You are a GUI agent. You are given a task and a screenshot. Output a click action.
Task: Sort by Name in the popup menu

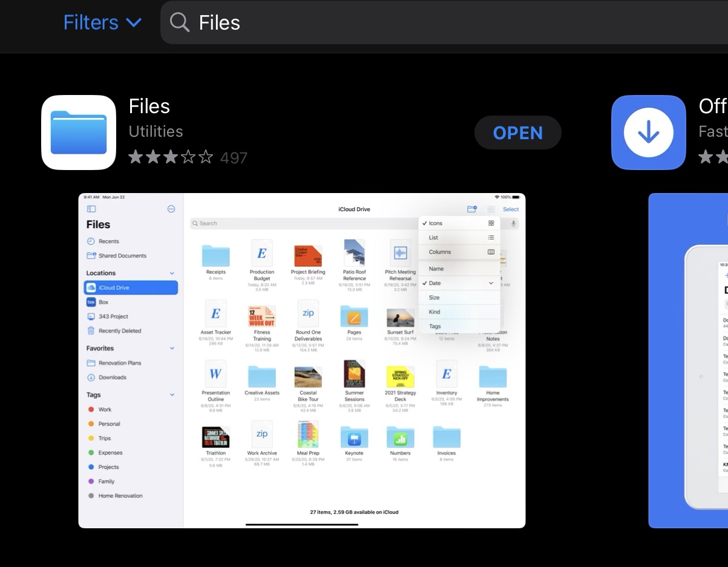pyautogui.click(x=459, y=269)
